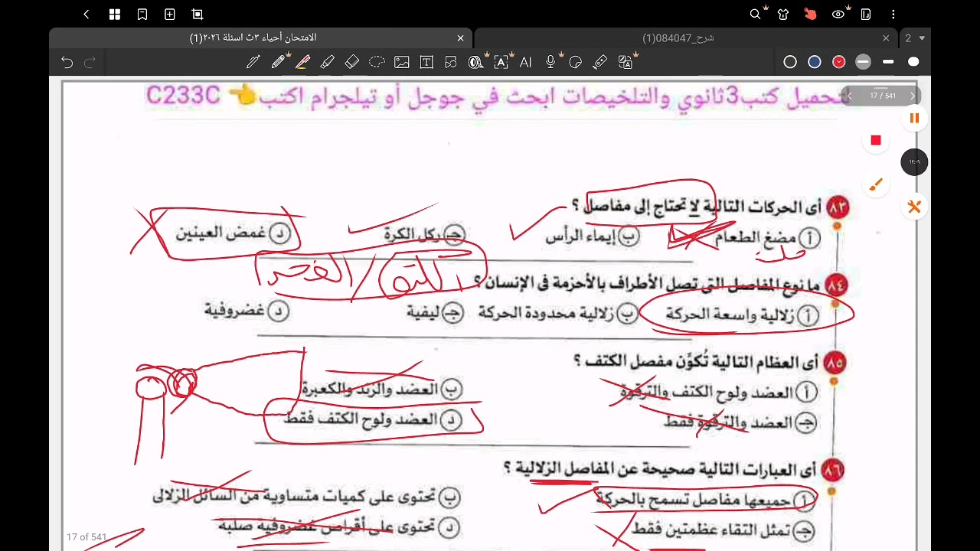The width and height of the screenshot is (980, 551).
Task: Open the shapes tool
Action: 451,62
